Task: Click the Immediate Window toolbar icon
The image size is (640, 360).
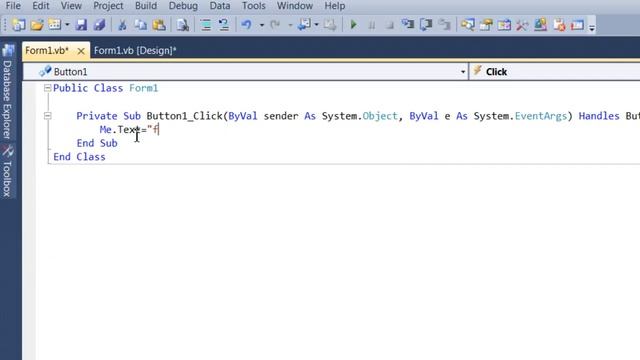Action: point(577,25)
